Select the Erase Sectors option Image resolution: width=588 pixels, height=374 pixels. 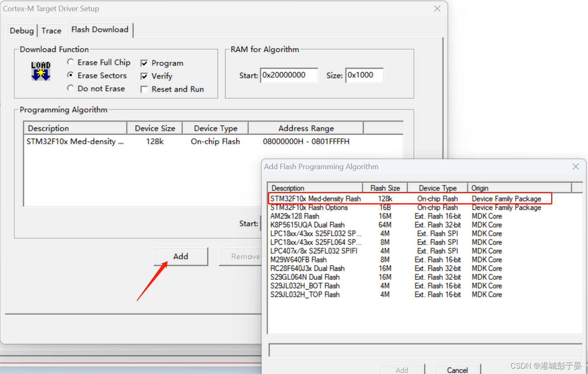click(x=70, y=75)
